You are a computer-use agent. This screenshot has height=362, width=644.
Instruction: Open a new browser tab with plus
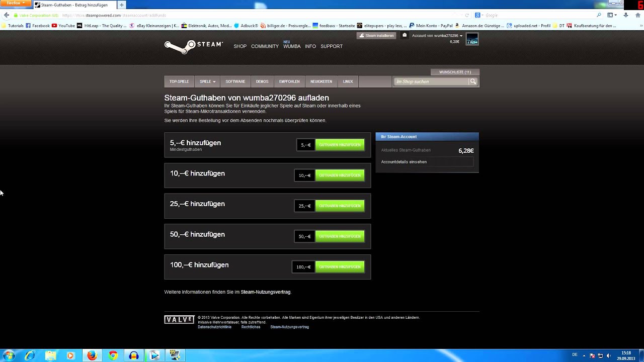coord(121,5)
